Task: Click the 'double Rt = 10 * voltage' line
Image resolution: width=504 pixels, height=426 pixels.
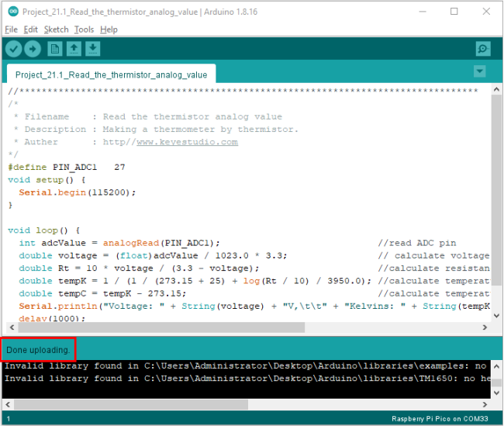Action: pyautogui.click(x=139, y=268)
